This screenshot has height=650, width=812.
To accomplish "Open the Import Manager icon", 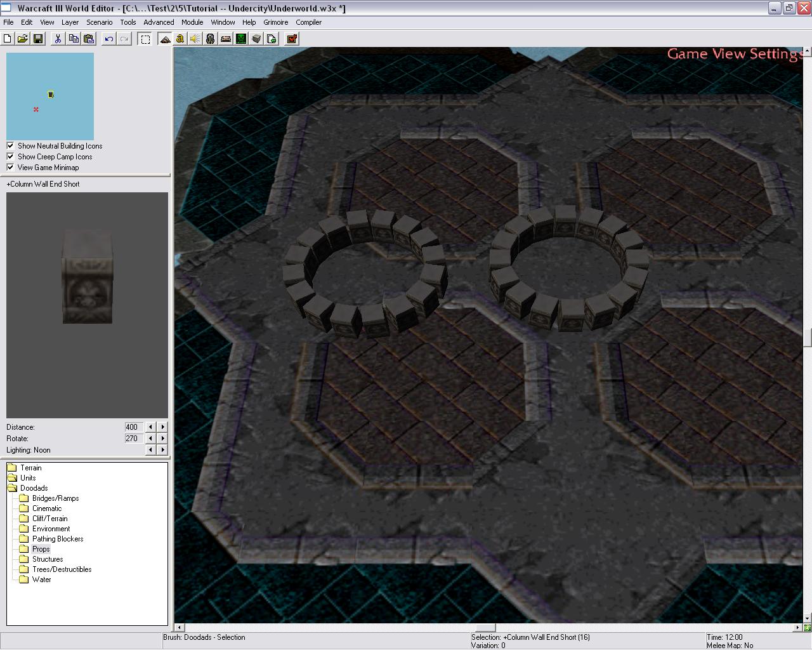I will 272,39.
